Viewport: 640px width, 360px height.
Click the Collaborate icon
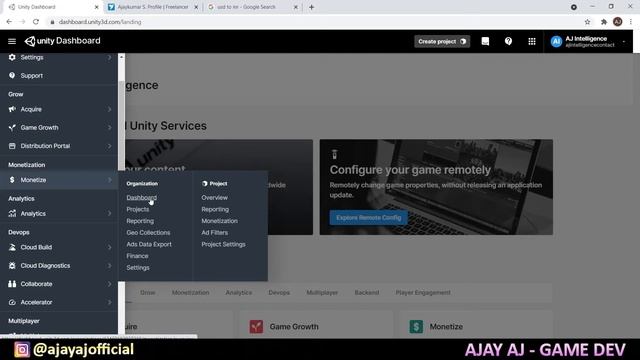tap(12, 284)
